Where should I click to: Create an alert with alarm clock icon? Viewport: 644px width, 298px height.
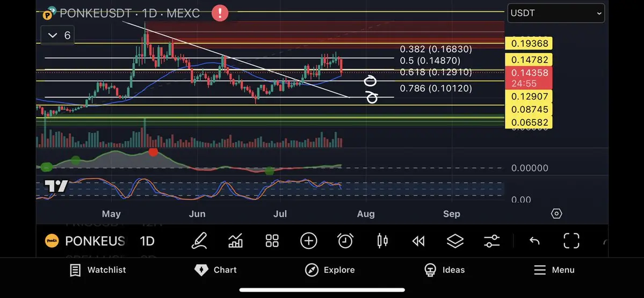click(345, 241)
